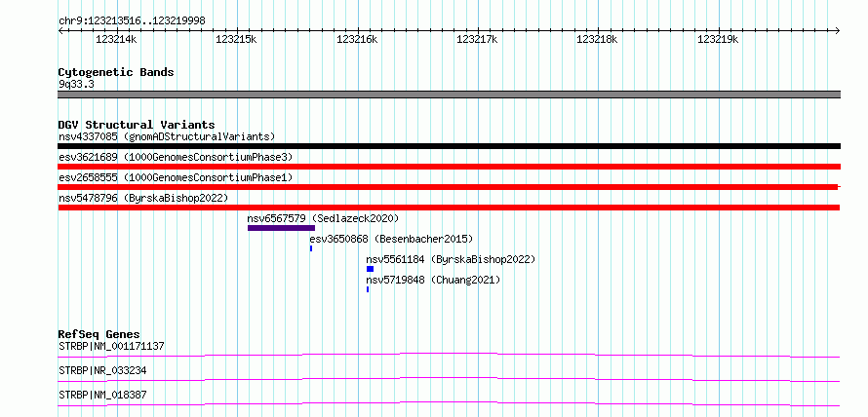Click the left arrowhead of the coordinate ruler

[x=60, y=30]
